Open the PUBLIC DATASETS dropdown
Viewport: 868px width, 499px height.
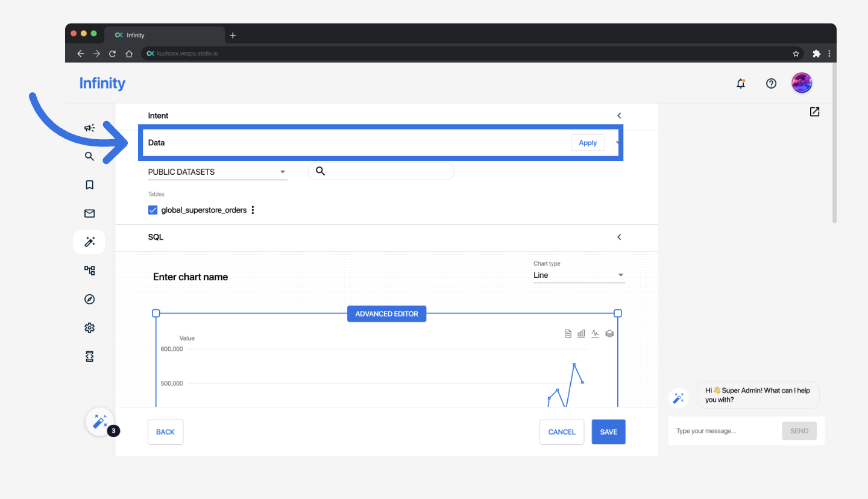pyautogui.click(x=217, y=172)
